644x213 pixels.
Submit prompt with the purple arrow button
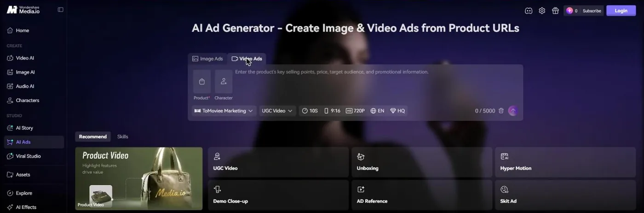513,111
